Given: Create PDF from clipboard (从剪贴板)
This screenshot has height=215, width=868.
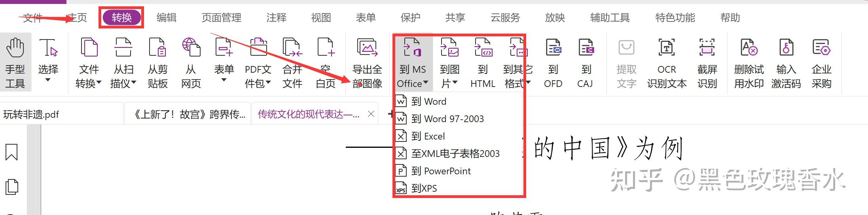Looking at the screenshot, I should 157,62.
